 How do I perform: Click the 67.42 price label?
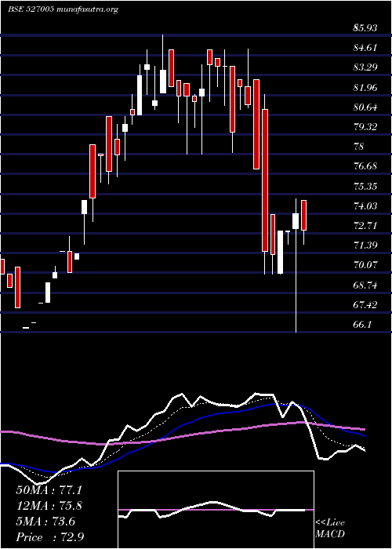tap(365, 304)
